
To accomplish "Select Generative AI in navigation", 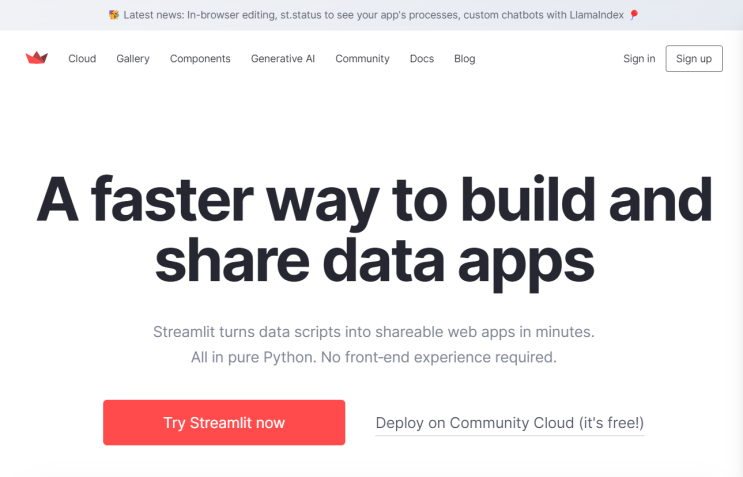I will coord(283,59).
